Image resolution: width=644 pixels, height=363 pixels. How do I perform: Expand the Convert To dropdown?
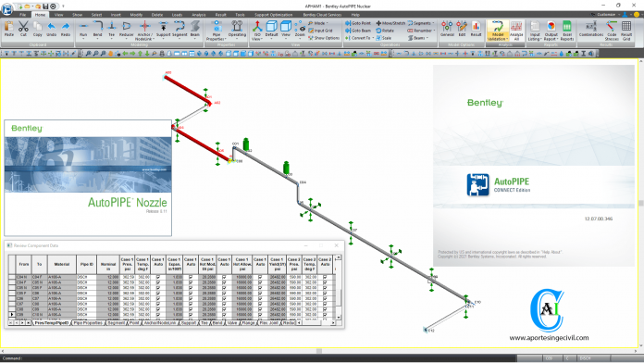(x=359, y=38)
